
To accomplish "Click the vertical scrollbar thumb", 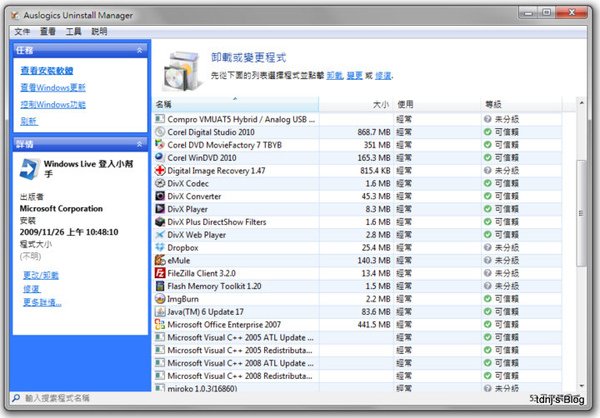I will [x=581, y=213].
